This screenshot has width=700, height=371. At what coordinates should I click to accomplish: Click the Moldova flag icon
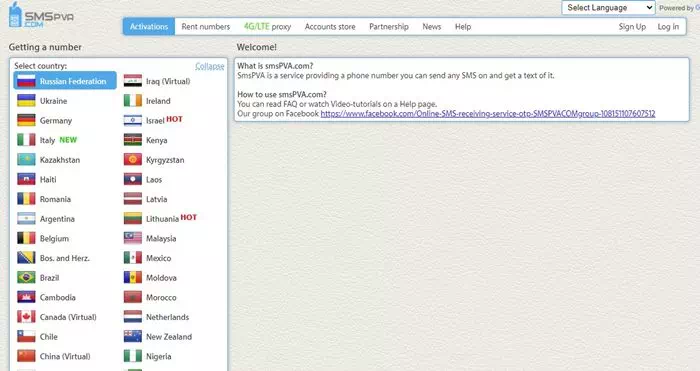point(133,278)
